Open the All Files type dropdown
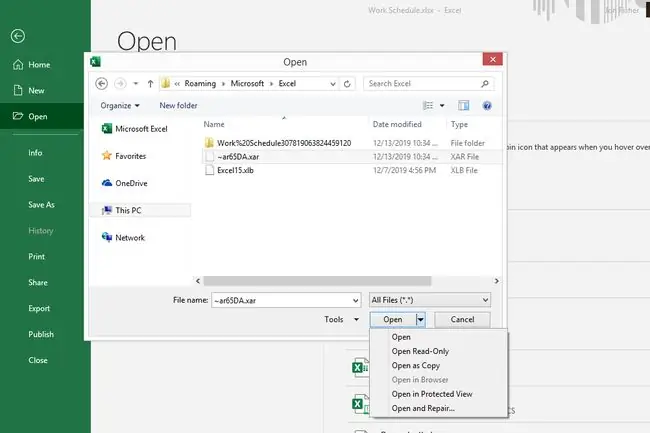650x433 pixels. pos(430,300)
